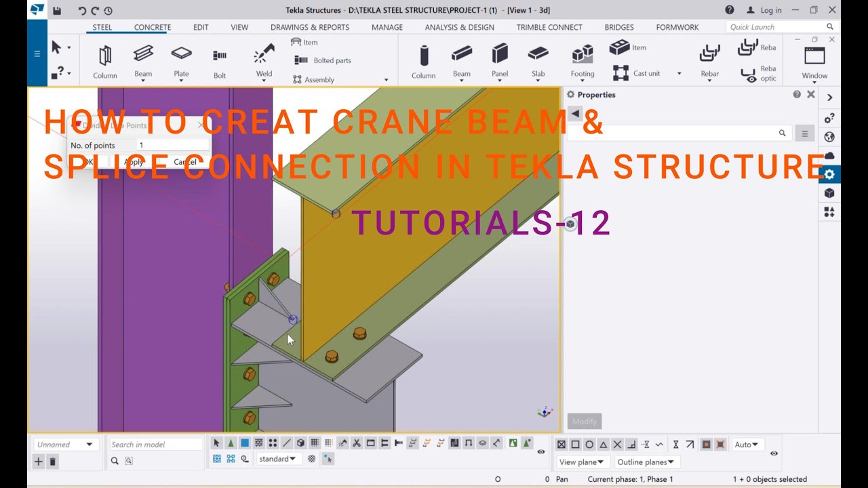Click the No. of points input field
Screen dimensions: 868x488
[x=173, y=145]
